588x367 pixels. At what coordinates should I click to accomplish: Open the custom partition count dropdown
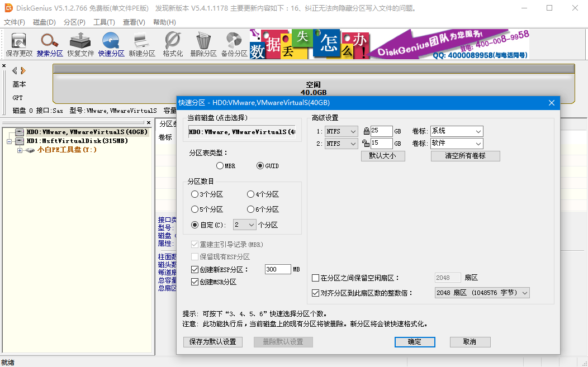(244, 225)
